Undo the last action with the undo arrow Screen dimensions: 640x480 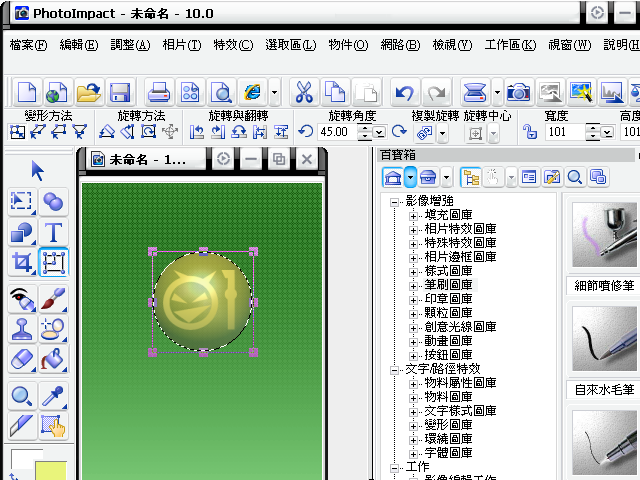click(x=404, y=92)
